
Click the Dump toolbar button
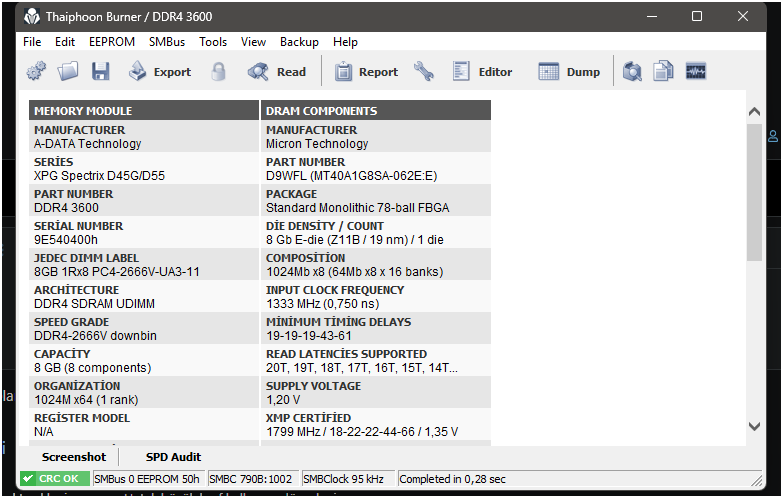click(x=569, y=71)
